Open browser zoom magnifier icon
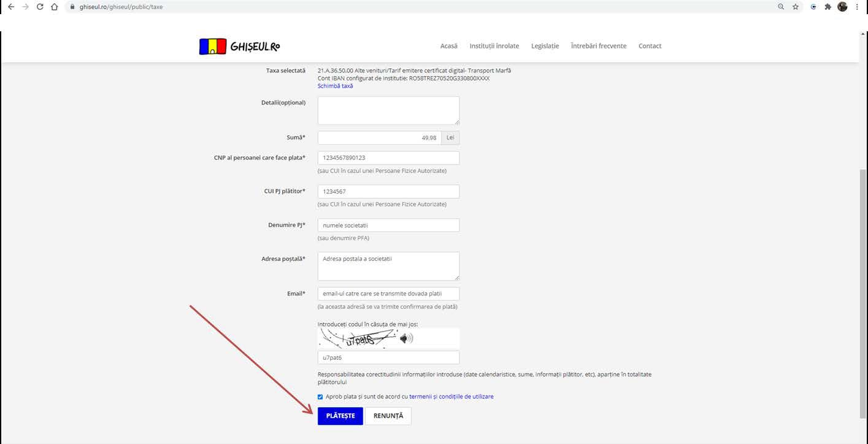The width and height of the screenshot is (868, 444). tap(780, 7)
